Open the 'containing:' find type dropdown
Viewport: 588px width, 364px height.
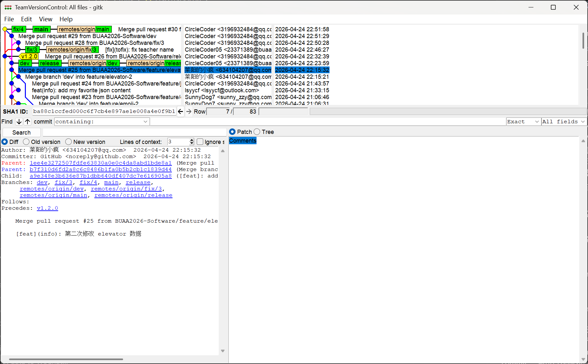(102, 122)
